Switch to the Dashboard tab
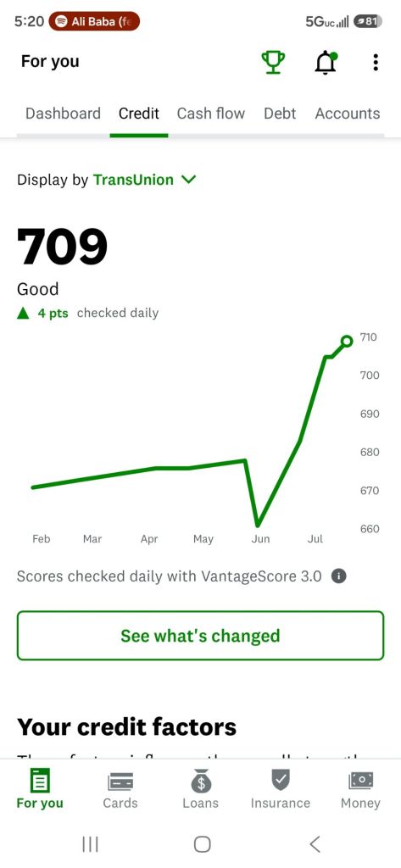Viewport: 401px width, 868px height. [x=63, y=114]
